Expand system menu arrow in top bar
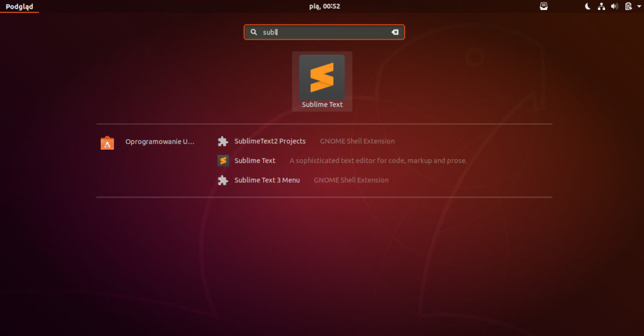Screen dimensions: 644x336 click(639, 6)
